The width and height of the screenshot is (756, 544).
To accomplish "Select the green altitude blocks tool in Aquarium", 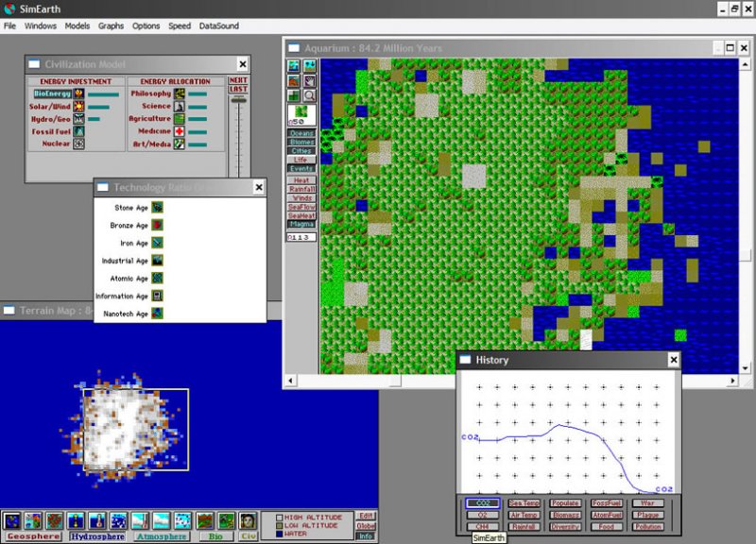I will (x=294, y=95).
